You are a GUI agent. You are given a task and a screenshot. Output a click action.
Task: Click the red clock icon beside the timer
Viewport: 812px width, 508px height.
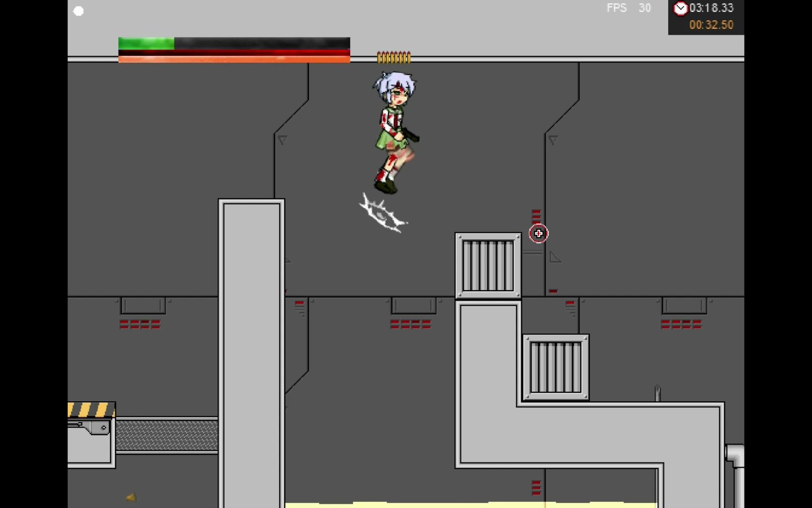[x=680, y=8]
